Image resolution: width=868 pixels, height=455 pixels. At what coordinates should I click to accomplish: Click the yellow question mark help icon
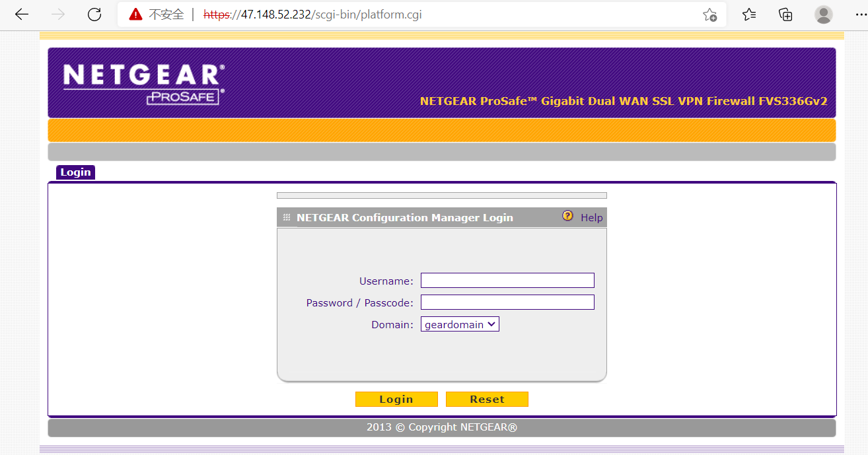(568, 216)
